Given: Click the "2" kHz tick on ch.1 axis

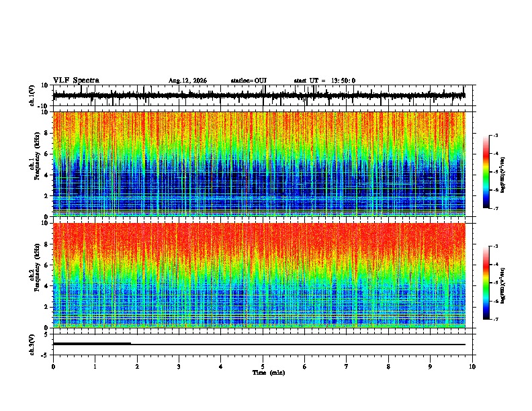Looking at the screenshot, I should [46, 196].
